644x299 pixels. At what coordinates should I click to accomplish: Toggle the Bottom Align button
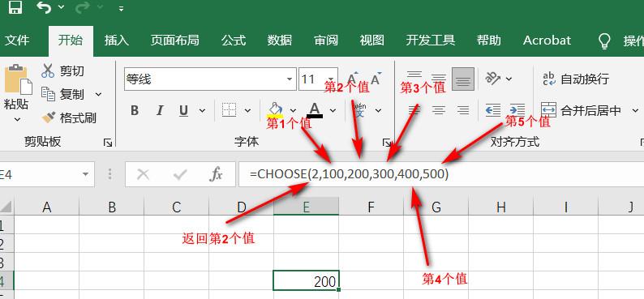pyautogui.click(x=463, y=79)
